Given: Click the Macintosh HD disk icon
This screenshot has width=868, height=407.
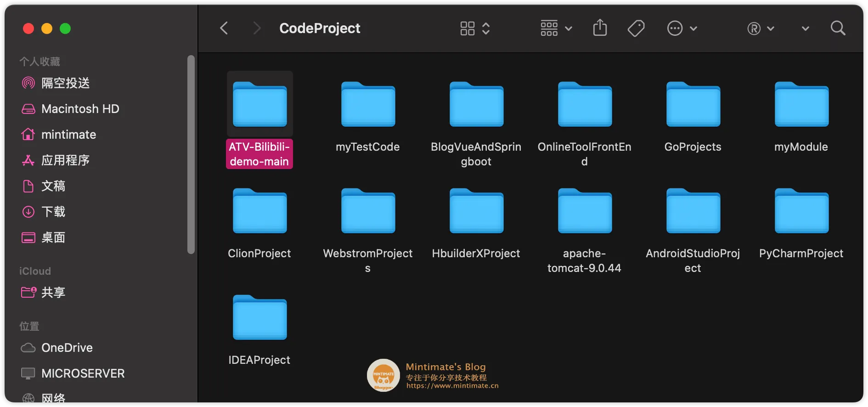Looking at the screenshot, I should [x=28, y=109].
